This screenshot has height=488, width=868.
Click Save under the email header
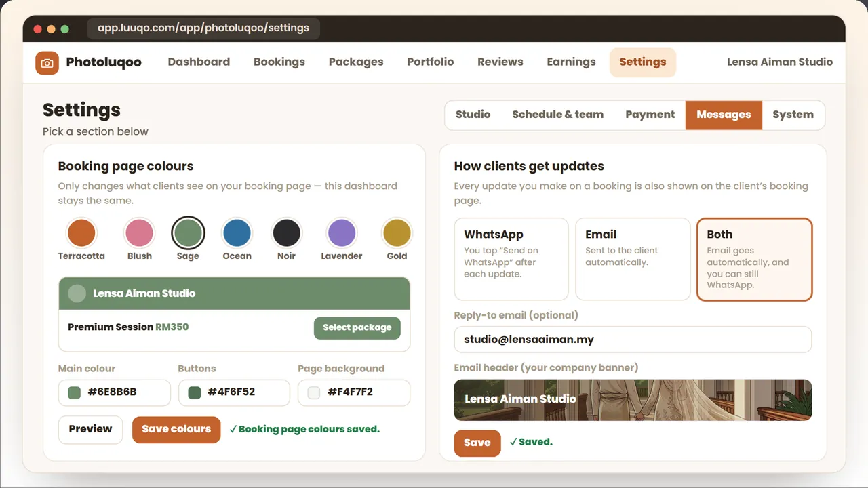pyautogui.click(x=477, y=443)
